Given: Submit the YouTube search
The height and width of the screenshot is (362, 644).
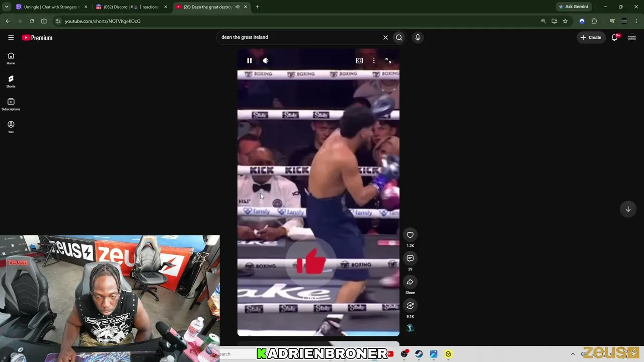Looking at the screenshot, I should tap(399, 37).
